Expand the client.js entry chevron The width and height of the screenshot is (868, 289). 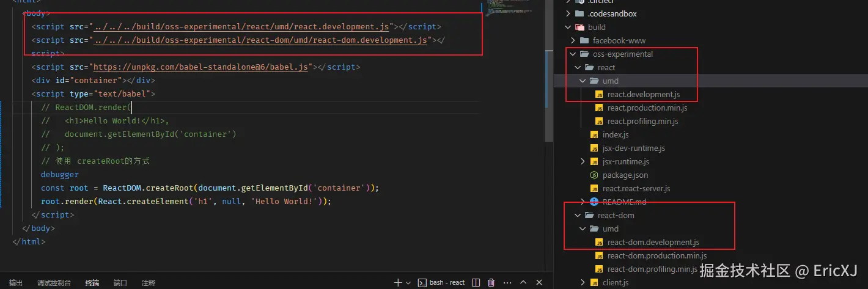(583, 282)
